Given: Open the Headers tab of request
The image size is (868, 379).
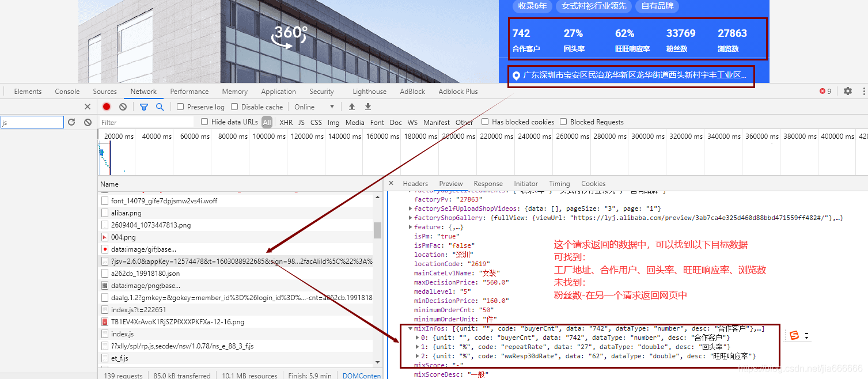Looking at the screenshot, I should (x=415, y=183).
